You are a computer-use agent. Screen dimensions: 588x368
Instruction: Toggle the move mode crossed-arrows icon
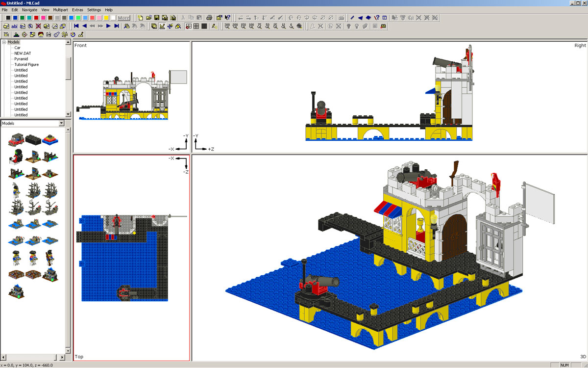tap(170, 26)
